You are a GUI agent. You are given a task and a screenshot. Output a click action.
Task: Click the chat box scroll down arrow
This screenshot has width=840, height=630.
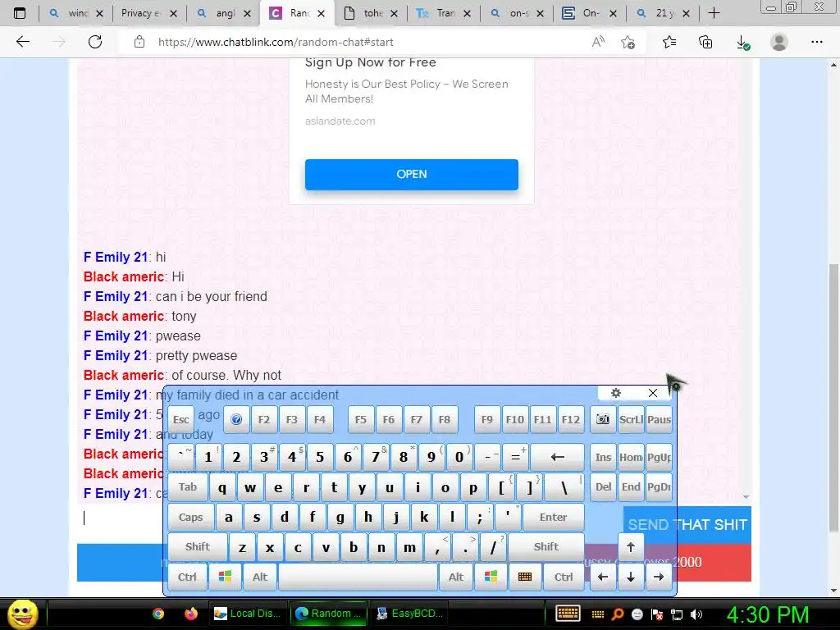(x=746, y=497)
